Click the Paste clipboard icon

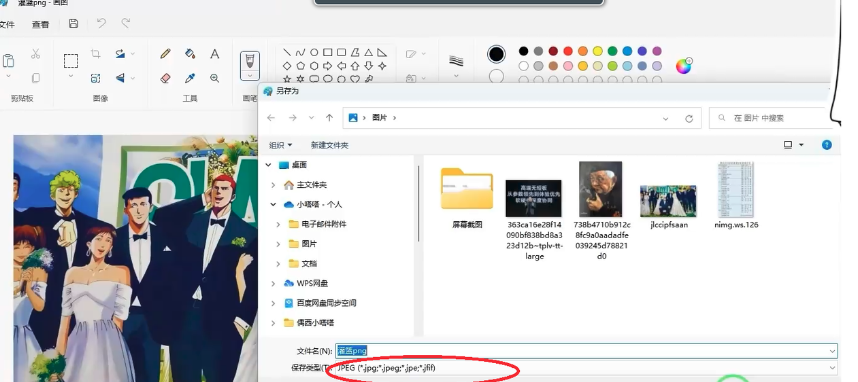point(8,60)
